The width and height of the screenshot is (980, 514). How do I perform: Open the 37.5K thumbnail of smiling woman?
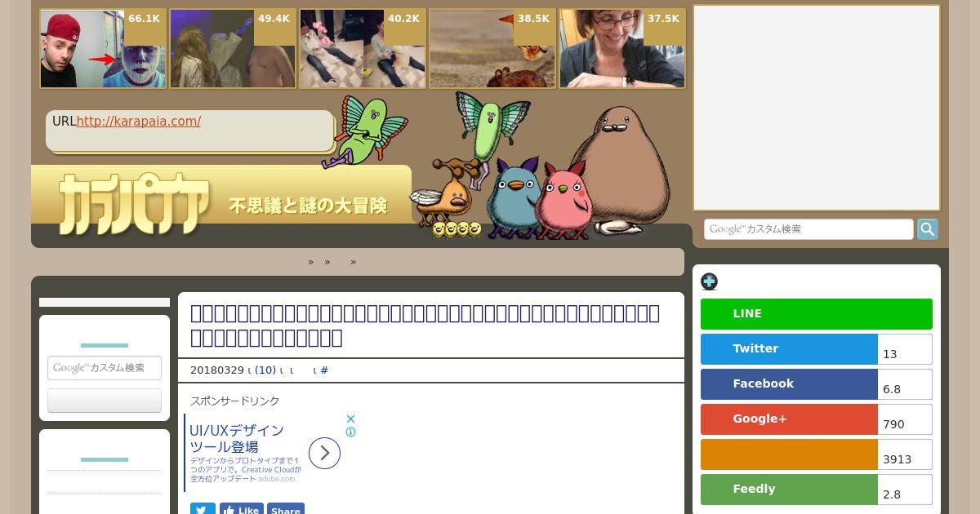[x=622, y=49]
